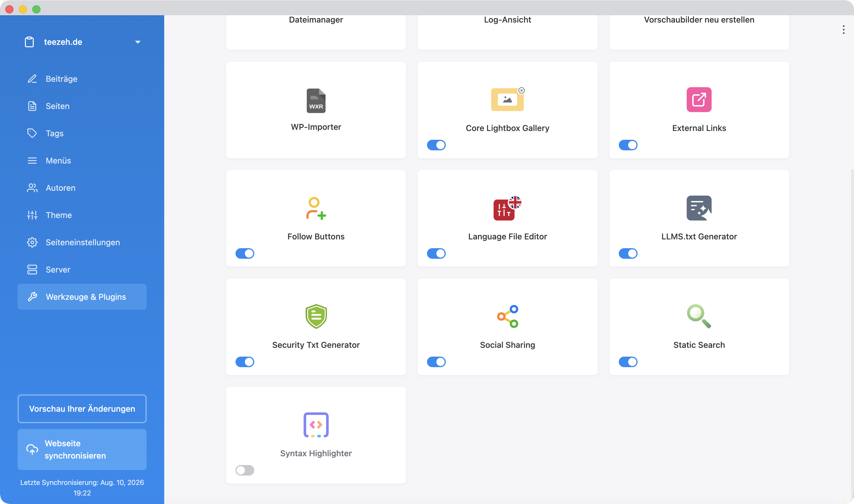
Task: Click the server rack icon beside Server
Action: point(32,269)
